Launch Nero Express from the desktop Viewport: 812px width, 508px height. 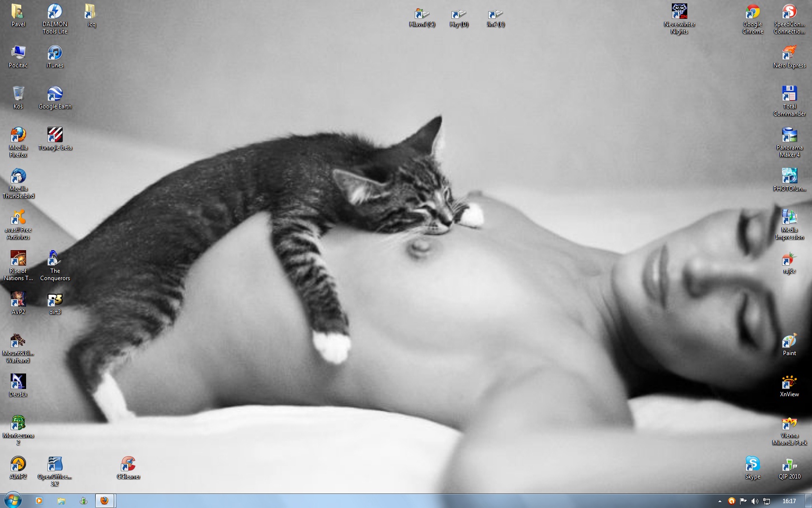click(x=789, y=53)
